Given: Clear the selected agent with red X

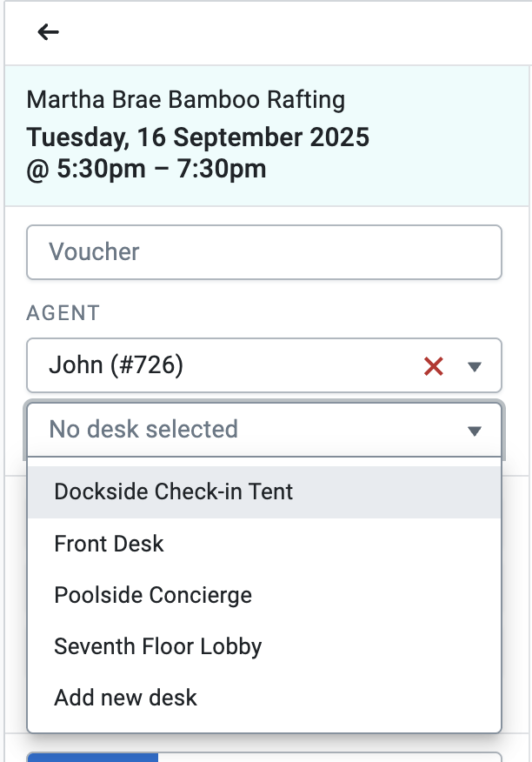Looking at the screenshot, I should [434, 367].
